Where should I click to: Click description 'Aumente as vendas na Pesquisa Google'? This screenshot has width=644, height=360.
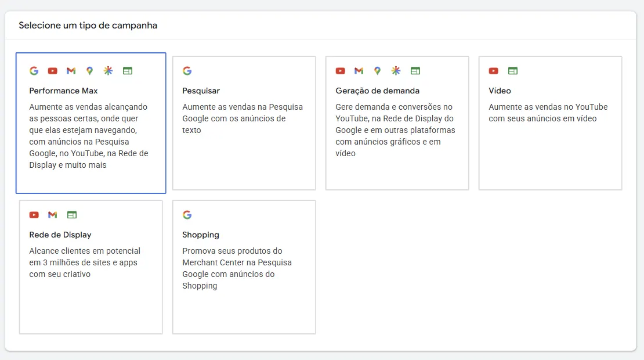pyautogui.click(x=243, y=118)
